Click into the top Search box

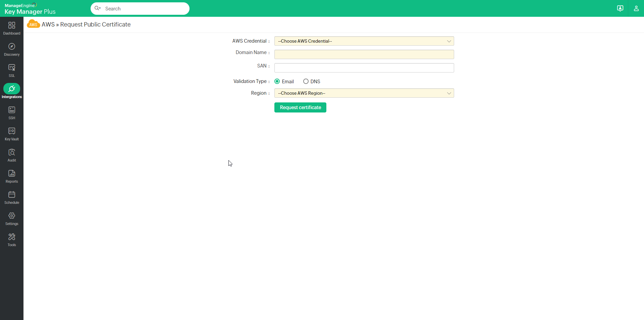(140, 8)
